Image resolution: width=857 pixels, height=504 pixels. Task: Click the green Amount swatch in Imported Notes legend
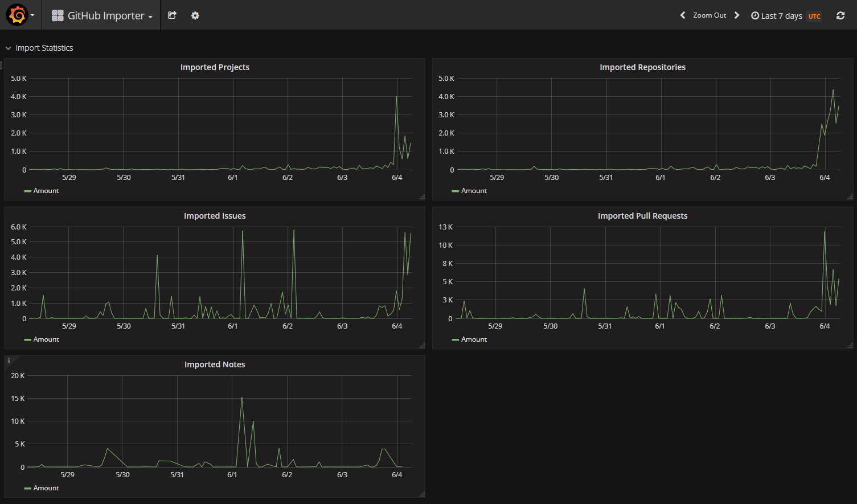pos(27,488)
